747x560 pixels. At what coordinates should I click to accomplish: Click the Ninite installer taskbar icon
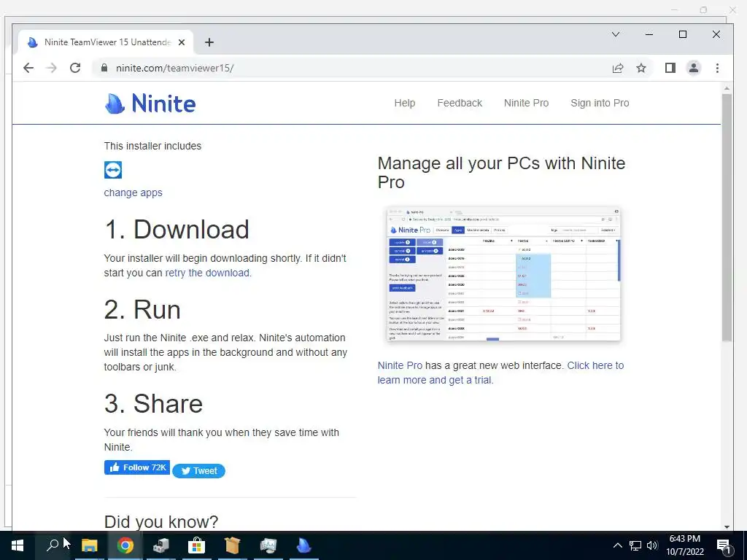303,545
